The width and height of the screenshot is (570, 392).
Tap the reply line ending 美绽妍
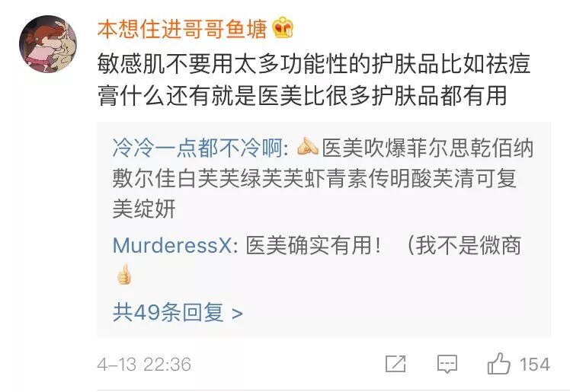tap(144, 209)
